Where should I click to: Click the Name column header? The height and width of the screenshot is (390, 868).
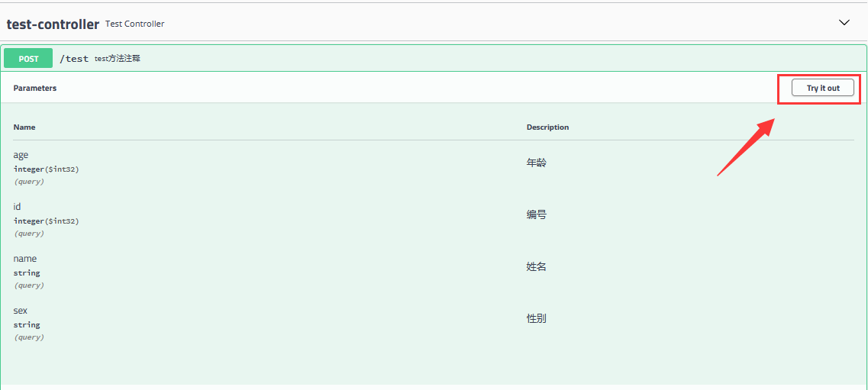pyautogui.click(x=24, y=127)
